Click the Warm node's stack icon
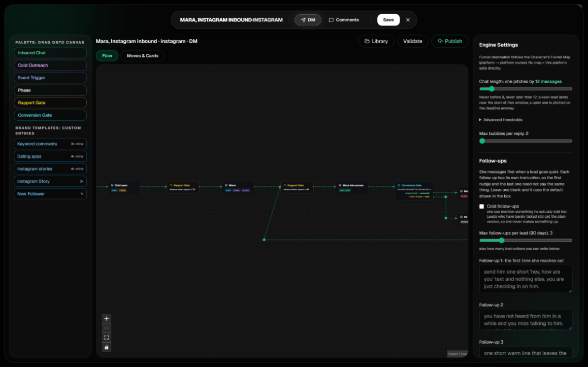The width and height of the screenshot is (588, 367). [226, 185]
